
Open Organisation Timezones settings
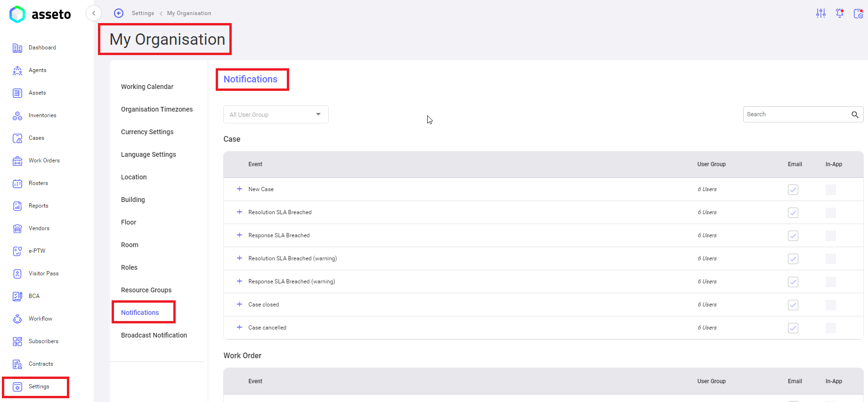pos(157,109)
